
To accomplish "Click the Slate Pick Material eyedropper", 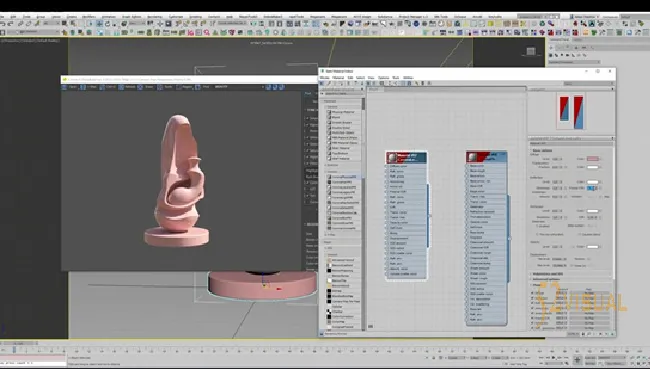I will click(x=329, y=83).
